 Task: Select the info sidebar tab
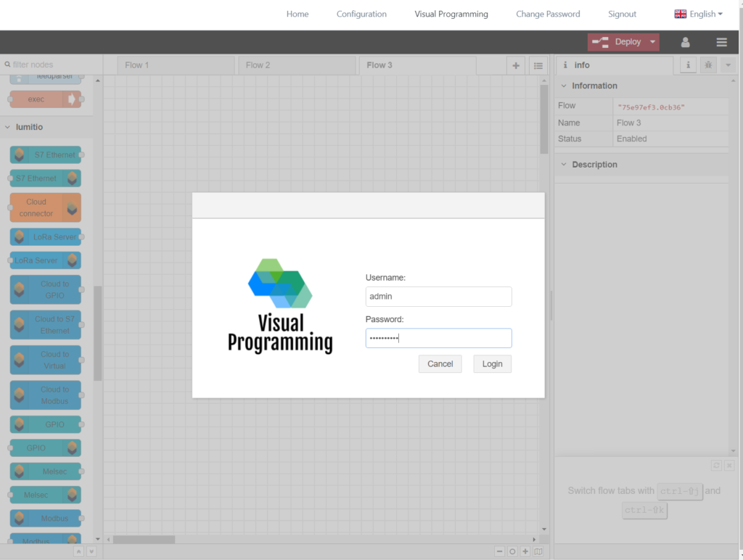tap(615, 65)
